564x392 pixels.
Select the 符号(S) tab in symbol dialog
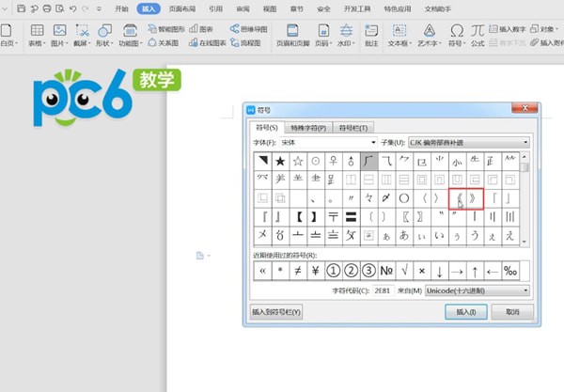267,128
